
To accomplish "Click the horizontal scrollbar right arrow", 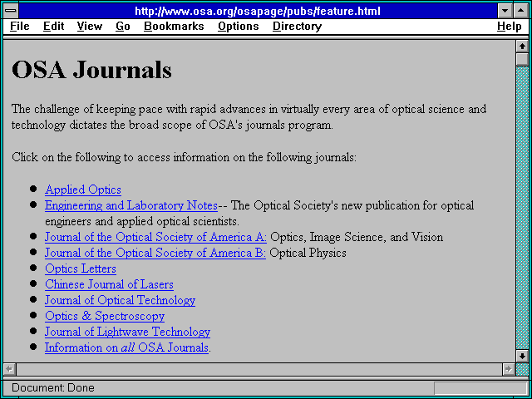I will click(x=509, y=369).
